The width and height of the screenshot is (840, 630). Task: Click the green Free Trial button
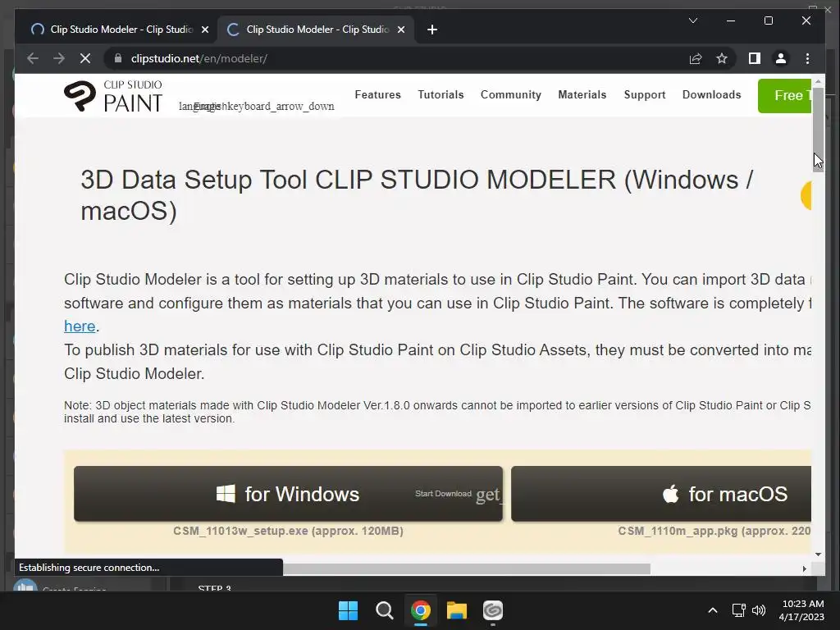784,95
